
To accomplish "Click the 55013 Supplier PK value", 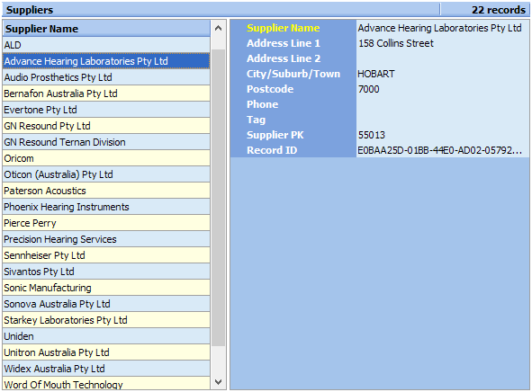I will point(442,135).
